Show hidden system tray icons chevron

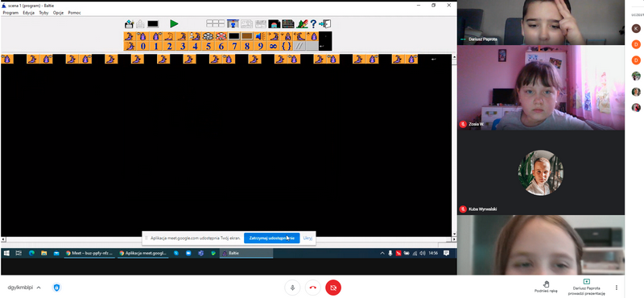(382, 253)
